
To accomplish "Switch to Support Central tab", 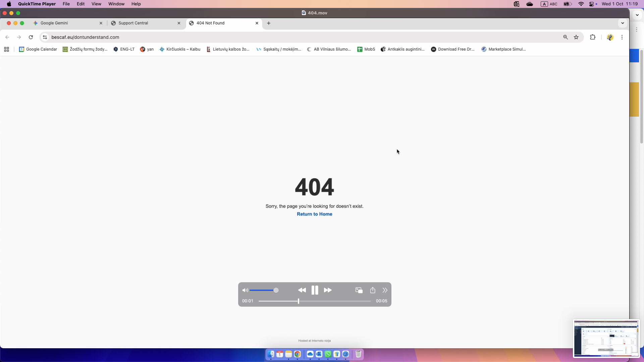I will (x=133, y=23).
